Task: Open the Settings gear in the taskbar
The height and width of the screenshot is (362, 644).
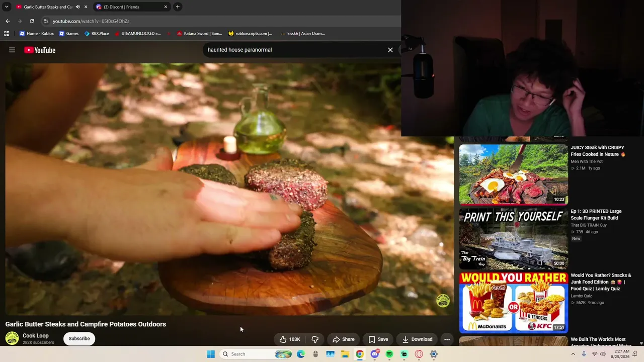Action: pyautogui.click(x=433, y=354)
